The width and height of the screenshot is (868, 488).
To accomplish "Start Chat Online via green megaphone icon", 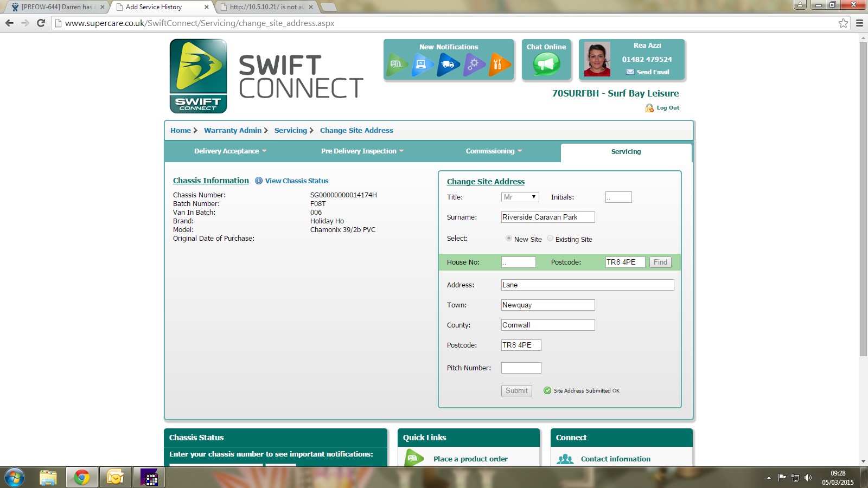I will coord(546,65).
